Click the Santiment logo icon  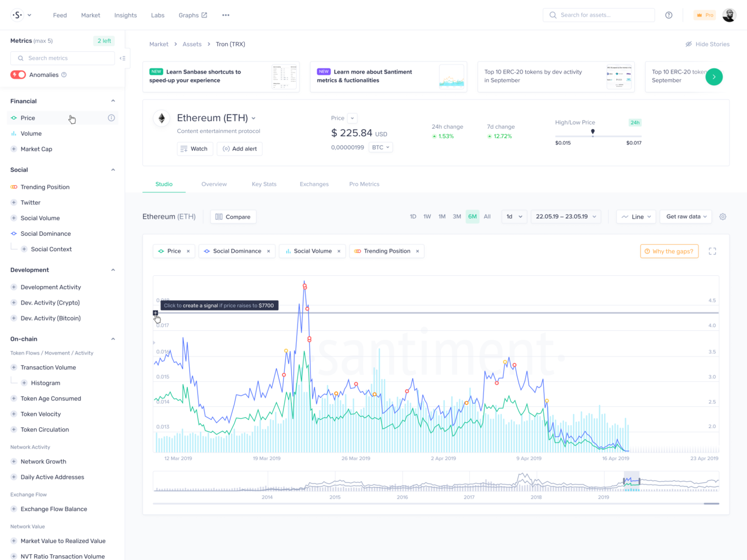coord(17,15)
